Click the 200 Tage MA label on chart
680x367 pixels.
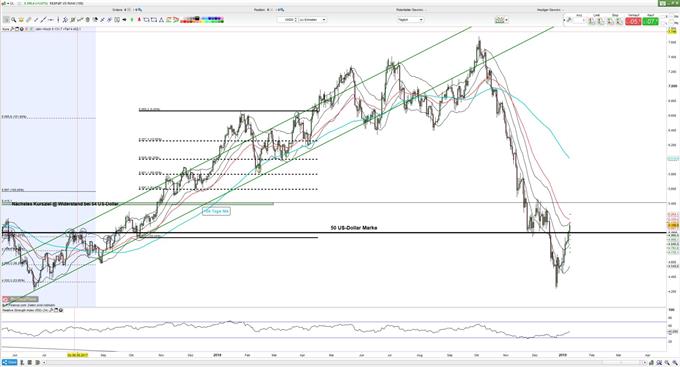216,211
